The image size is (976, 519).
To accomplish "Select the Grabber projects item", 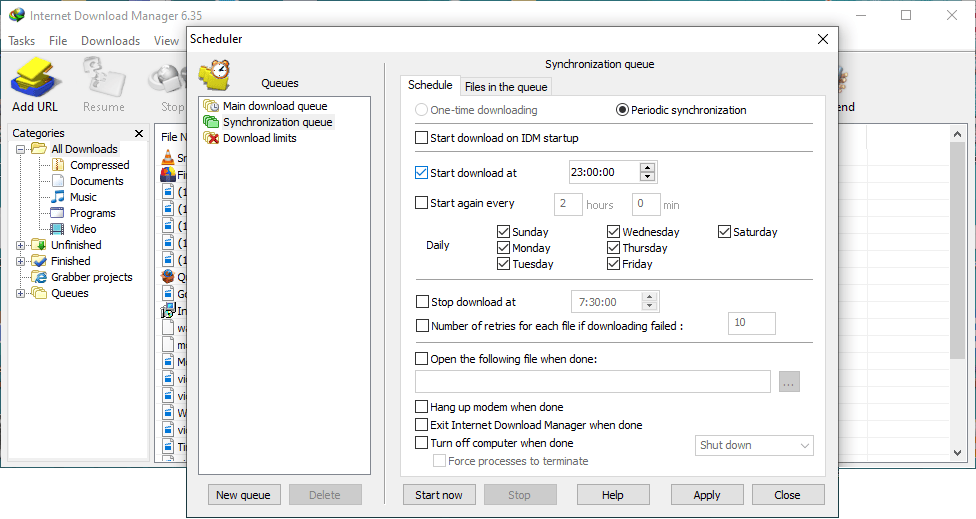I will (x=91, y=277).
